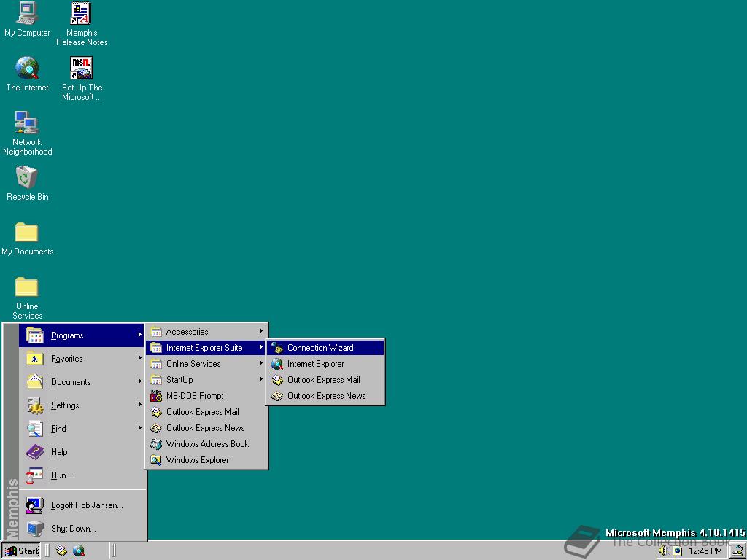Open Favorites in the Start menu
Screen dimensions: 747x560
click(82, 359)
